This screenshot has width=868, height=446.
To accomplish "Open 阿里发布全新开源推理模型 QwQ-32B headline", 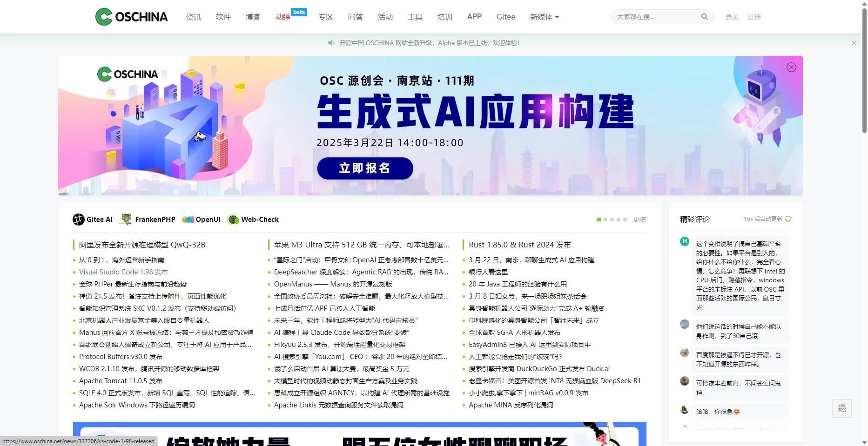I will (142, 245).
